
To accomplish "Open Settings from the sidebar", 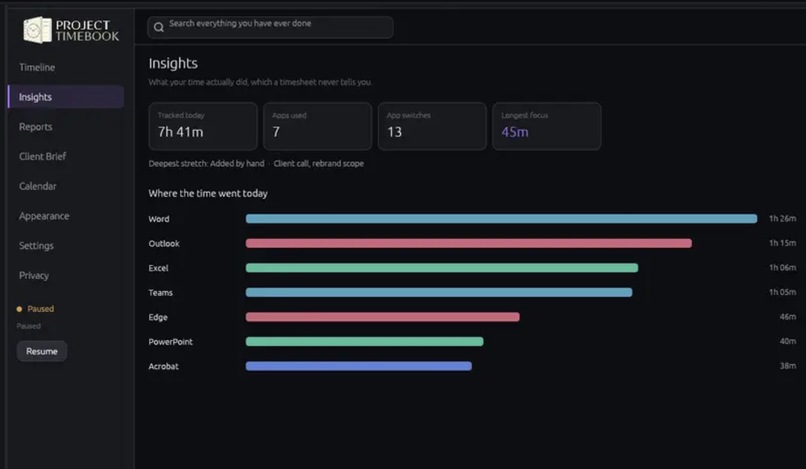I will point(36,246).
